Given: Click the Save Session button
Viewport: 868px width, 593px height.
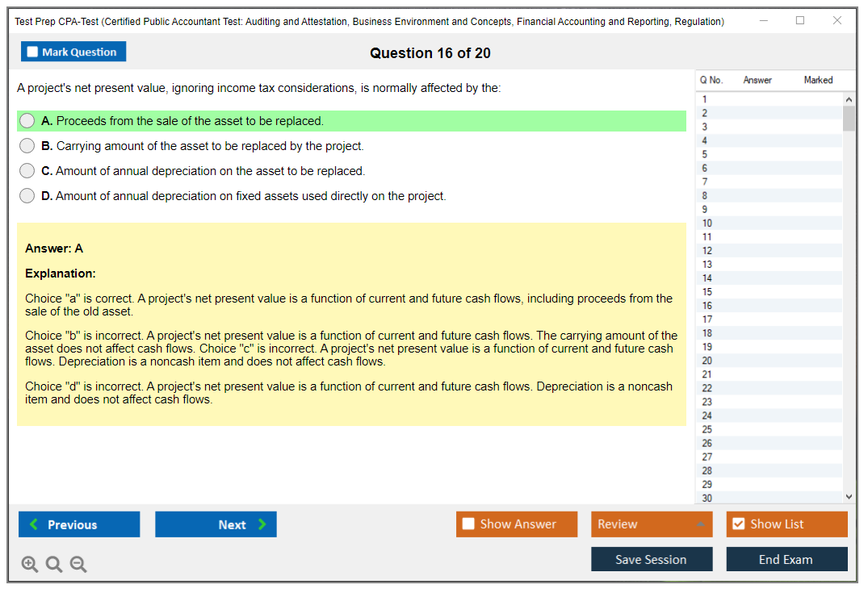Looking at the screenshot, I should (x=652, y=559).
